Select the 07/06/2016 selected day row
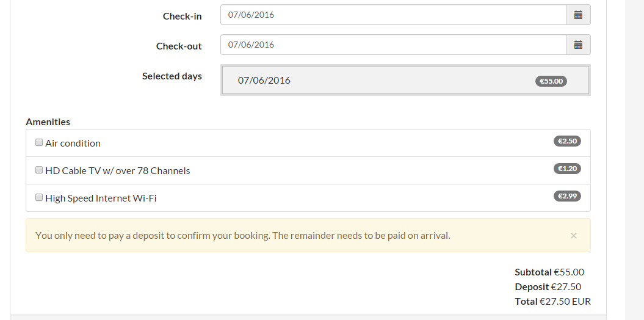 click(x=378, y=80)
